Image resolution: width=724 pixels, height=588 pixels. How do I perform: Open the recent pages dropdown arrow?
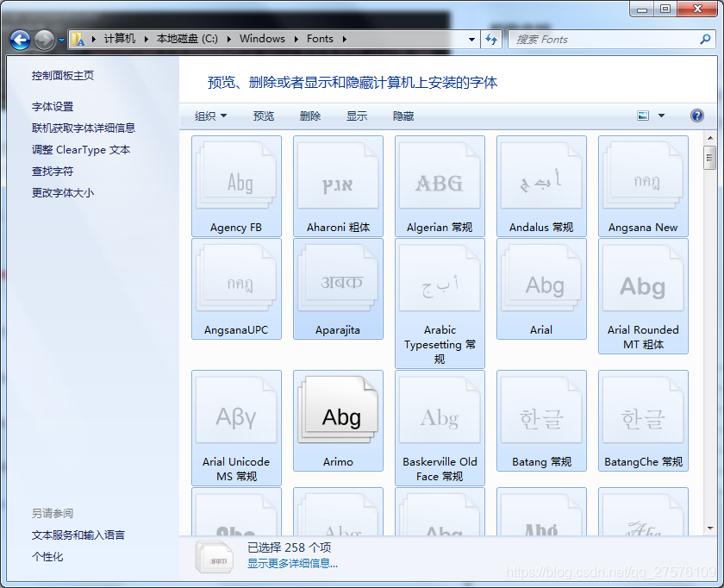(61, 41)
